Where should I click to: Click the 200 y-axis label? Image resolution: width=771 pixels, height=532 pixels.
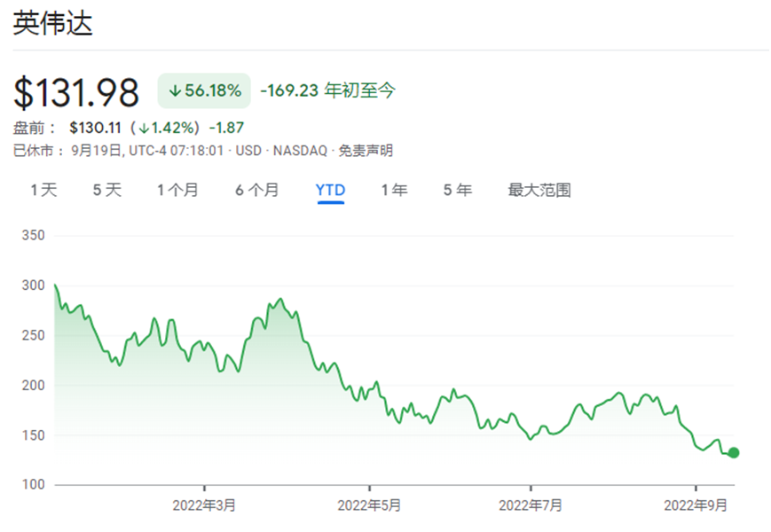coord(34,386)
